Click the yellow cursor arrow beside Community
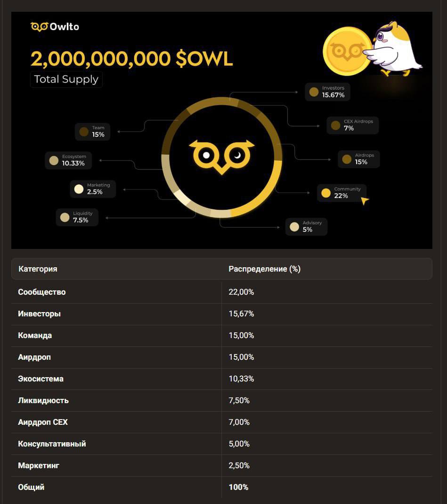Viewport: 447px width, 504px height. tap(365, 201)
